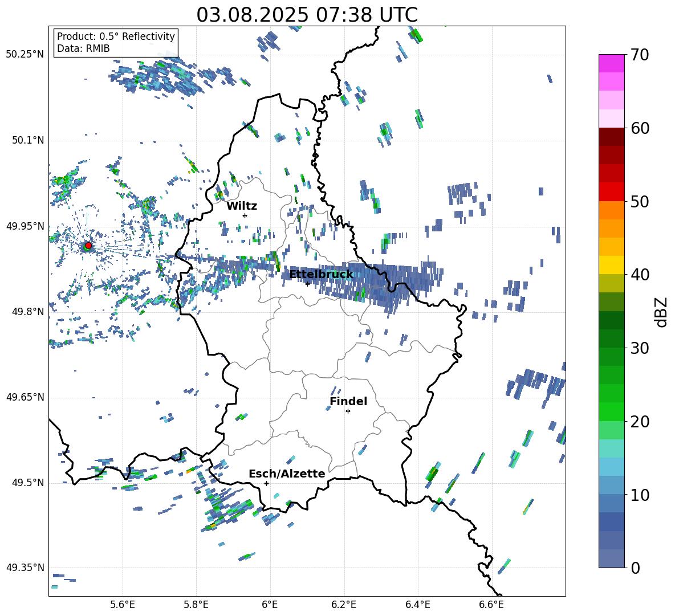Click the red radar site marker

tap(88, 246)
